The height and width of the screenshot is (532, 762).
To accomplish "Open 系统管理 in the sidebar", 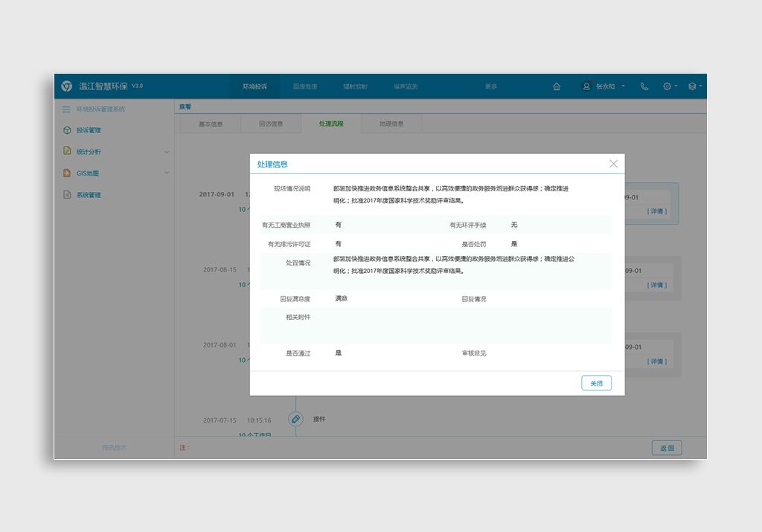I will tap(89, 195).
